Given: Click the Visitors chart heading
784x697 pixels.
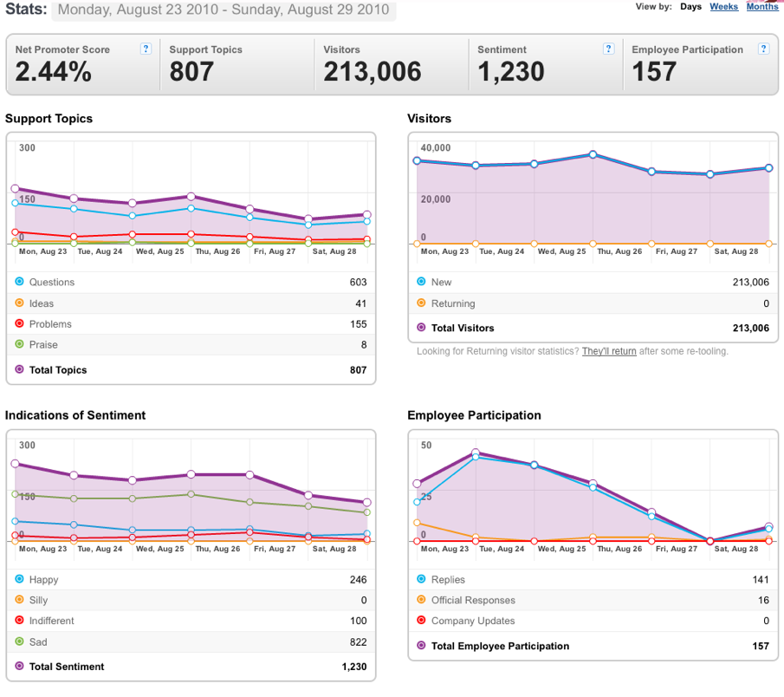Looking at the screenshot, I should pyautogui.click(x=429, y=119).
